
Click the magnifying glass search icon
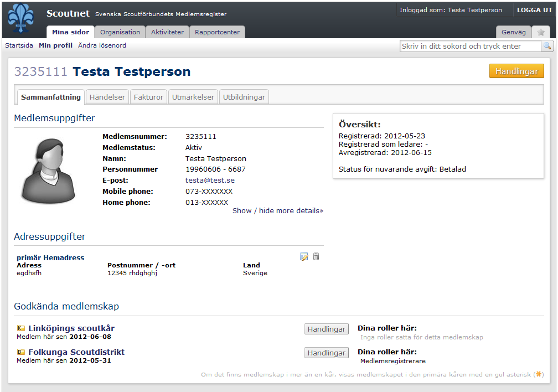[547, 46]
